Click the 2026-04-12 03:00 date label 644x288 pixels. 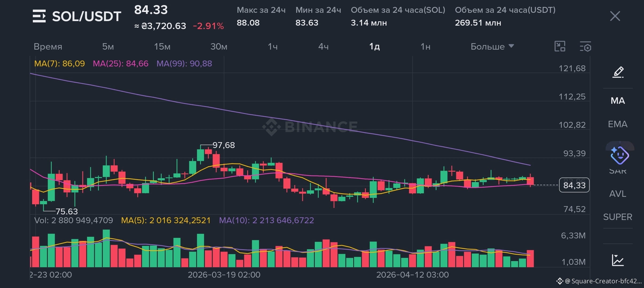tap(413, 275)
